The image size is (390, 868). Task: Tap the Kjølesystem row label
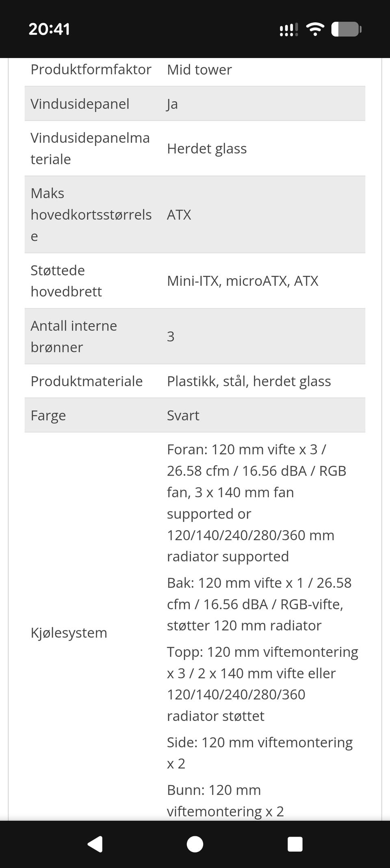pyautogui.click(x=69, y=633)
